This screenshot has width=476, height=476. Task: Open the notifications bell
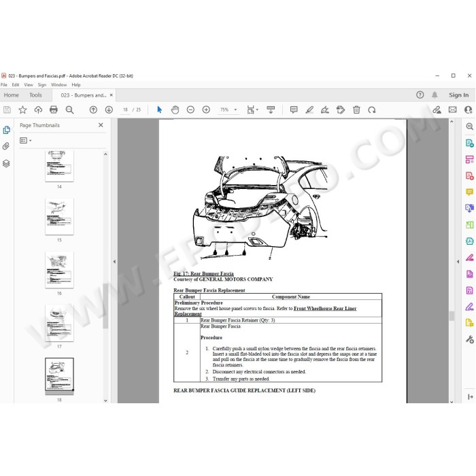[435, 95]
